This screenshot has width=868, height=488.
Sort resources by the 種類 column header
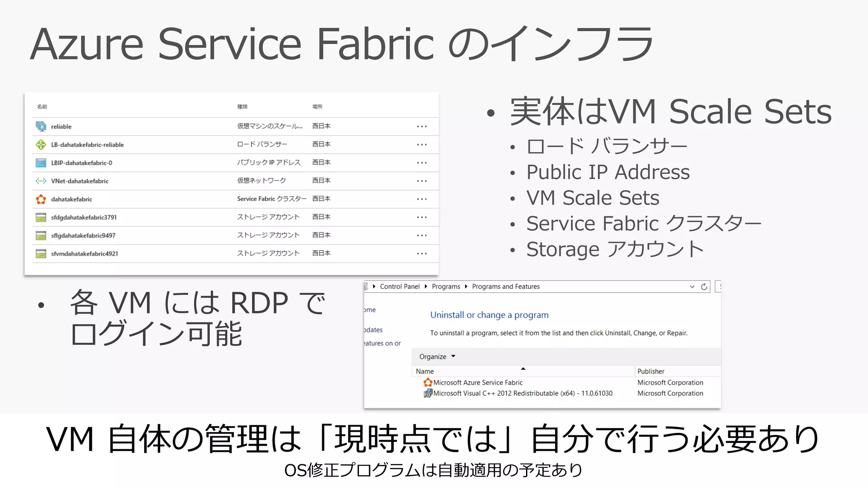pos(242,107)
